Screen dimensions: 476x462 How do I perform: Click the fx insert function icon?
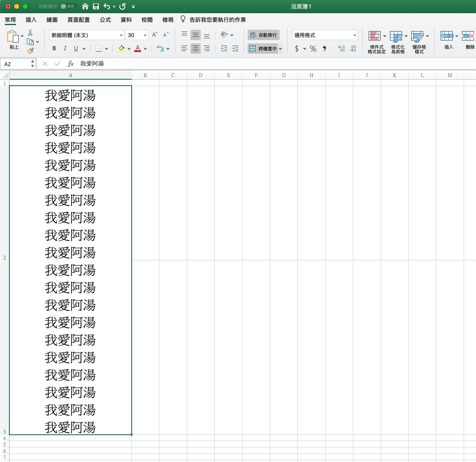coord(71,64)
